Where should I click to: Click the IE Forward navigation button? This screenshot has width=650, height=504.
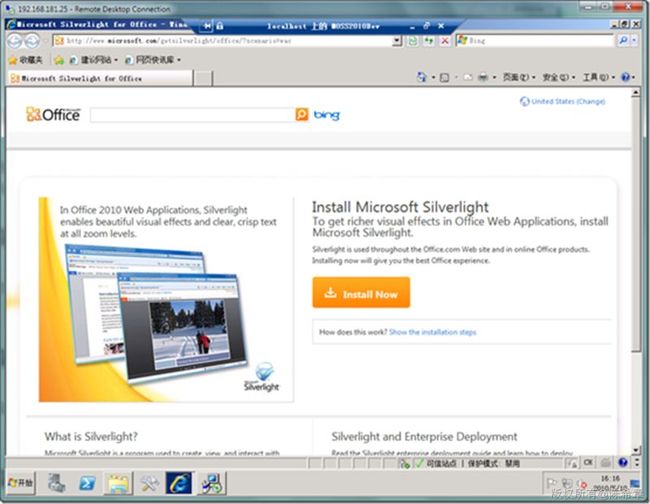(x=32, y=41)
